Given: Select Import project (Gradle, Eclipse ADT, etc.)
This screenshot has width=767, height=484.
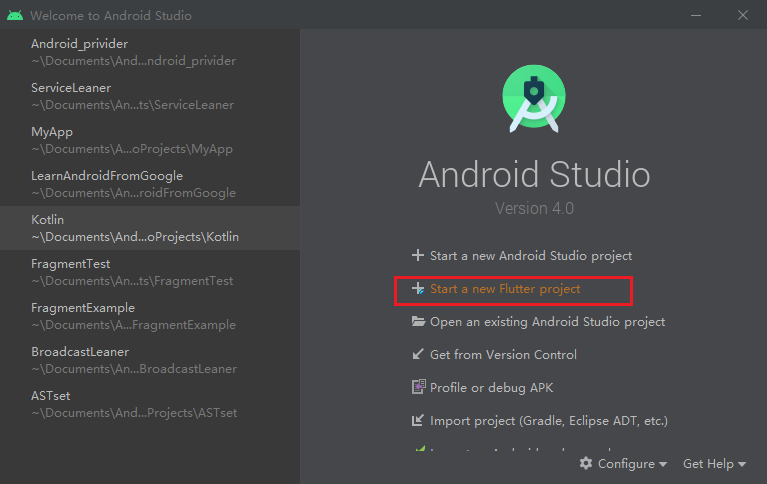Looking at the screenshot, I should 549,420.
